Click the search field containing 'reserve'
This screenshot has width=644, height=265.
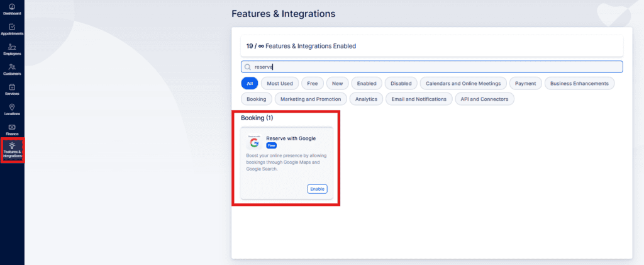(431, 67)
